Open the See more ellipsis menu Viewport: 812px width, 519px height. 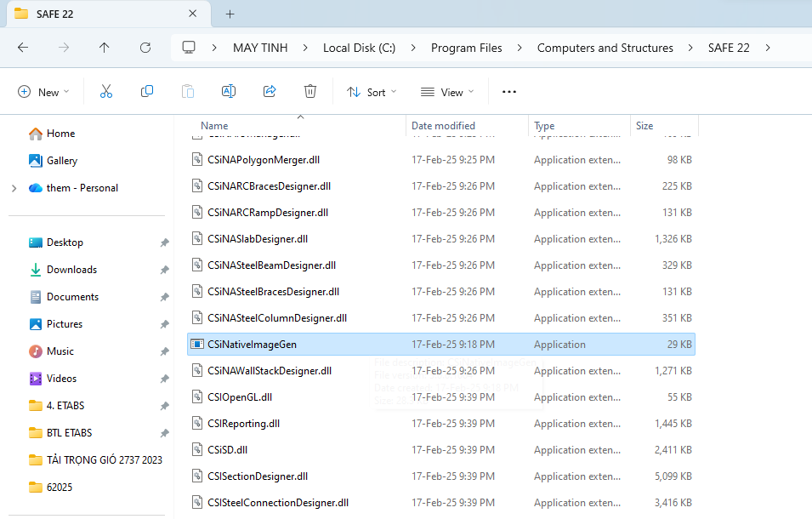[x=509, y=92]
